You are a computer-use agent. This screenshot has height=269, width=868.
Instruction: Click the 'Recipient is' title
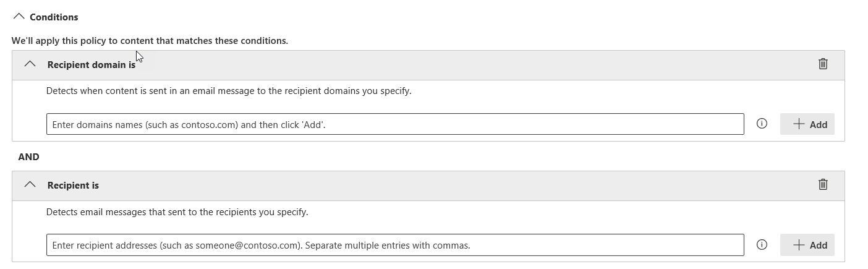pos(73,185)
